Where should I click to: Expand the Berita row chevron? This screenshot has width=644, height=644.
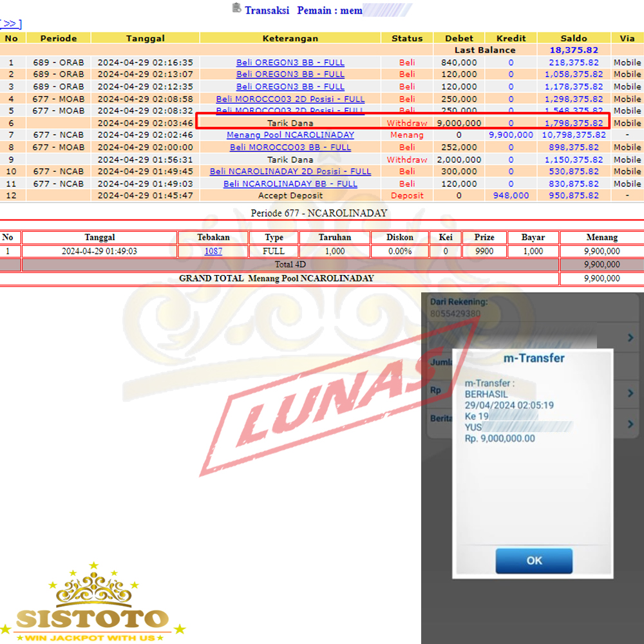(x=630, y=423)
